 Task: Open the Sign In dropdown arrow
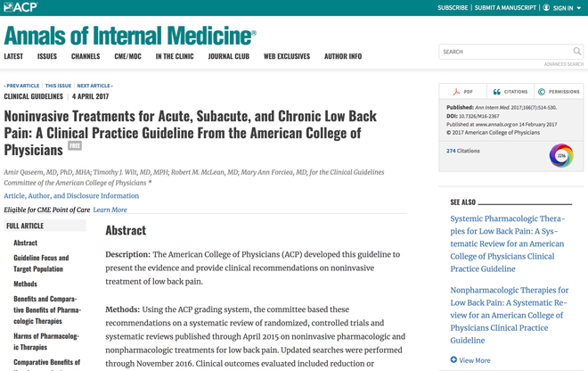click(x=579, y=8)
